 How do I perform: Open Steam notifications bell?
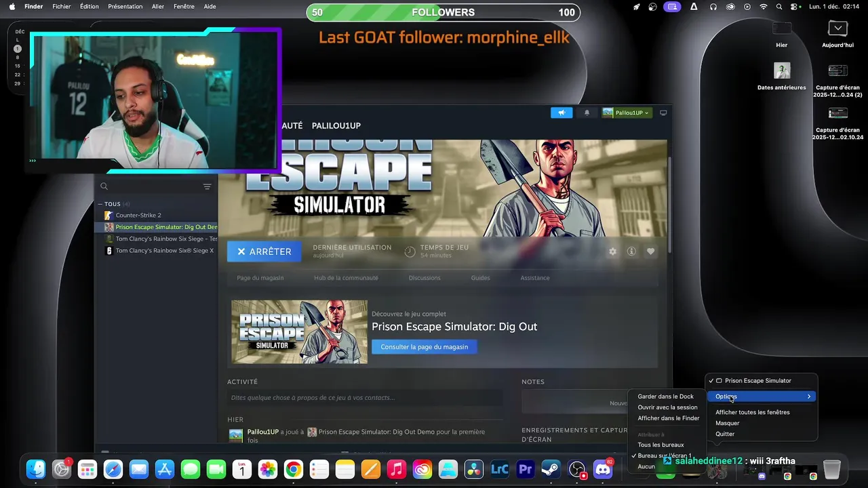pos(587,113)
